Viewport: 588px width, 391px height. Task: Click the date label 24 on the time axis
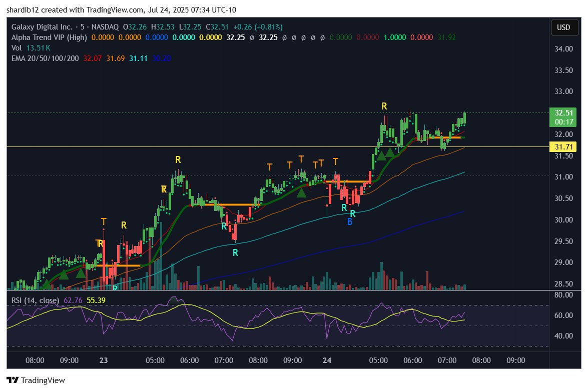[327, 360]
